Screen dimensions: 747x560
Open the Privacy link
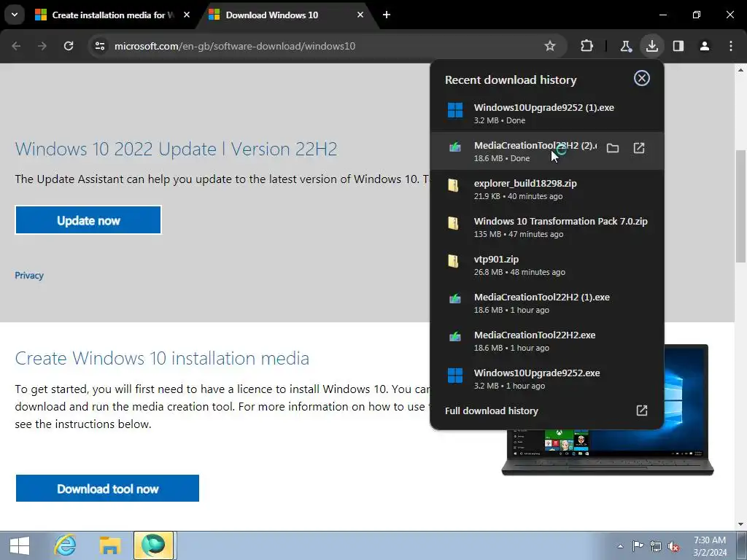(29, 275)
